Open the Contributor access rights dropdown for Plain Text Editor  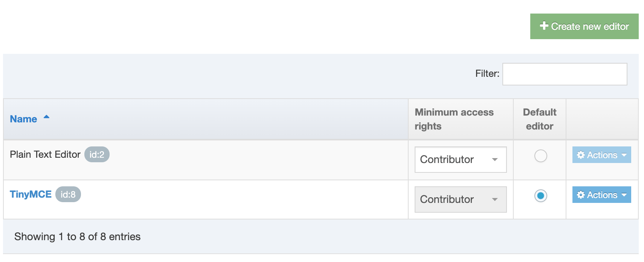461,160
